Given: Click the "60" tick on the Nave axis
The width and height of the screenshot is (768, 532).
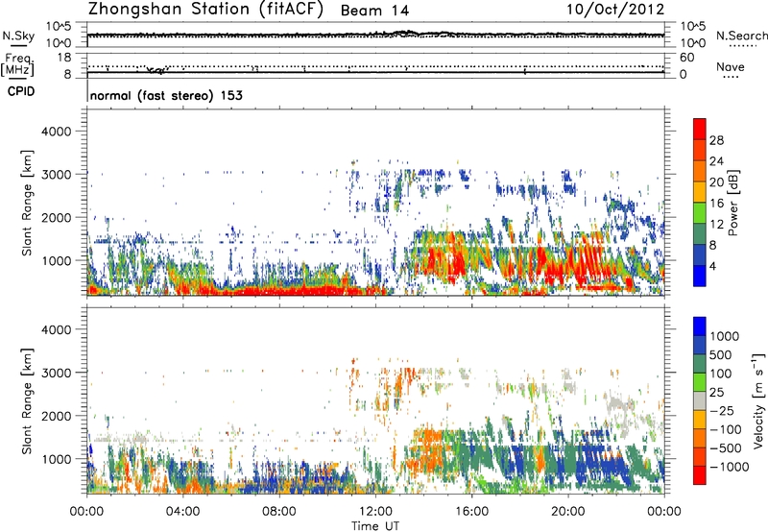Looking at the screenshot, I should click(686, 58).
